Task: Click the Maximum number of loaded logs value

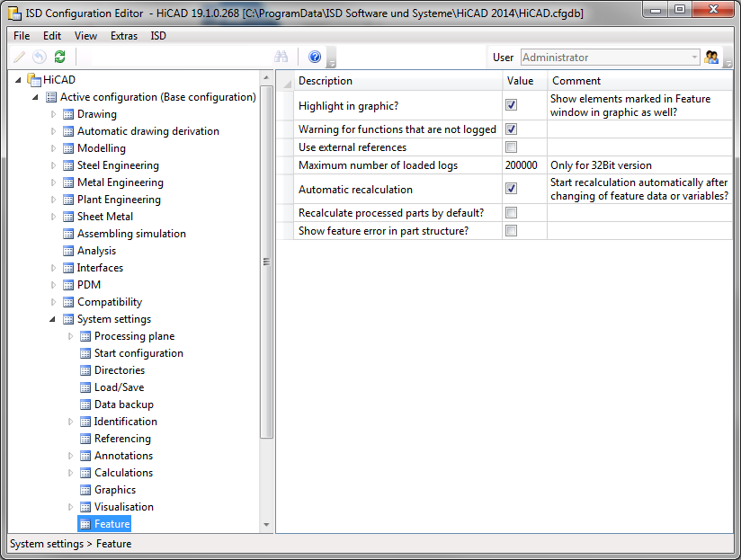Action: tap(522, 165)
